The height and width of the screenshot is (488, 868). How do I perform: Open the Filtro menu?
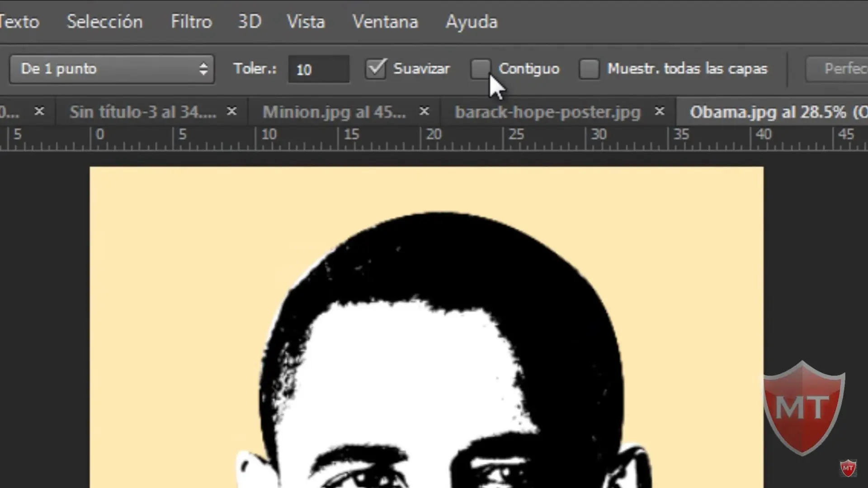[191, 22]
